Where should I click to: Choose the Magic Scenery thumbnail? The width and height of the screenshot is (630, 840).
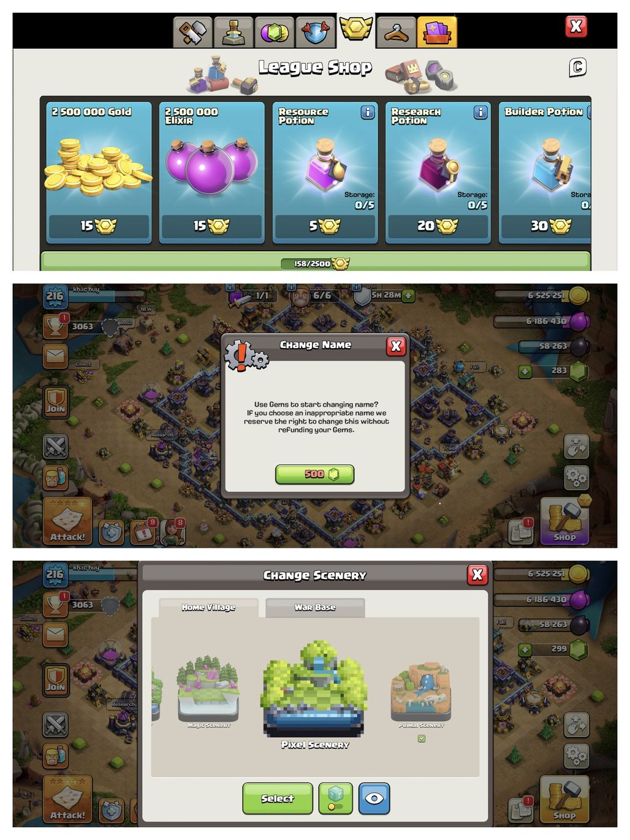208,691
